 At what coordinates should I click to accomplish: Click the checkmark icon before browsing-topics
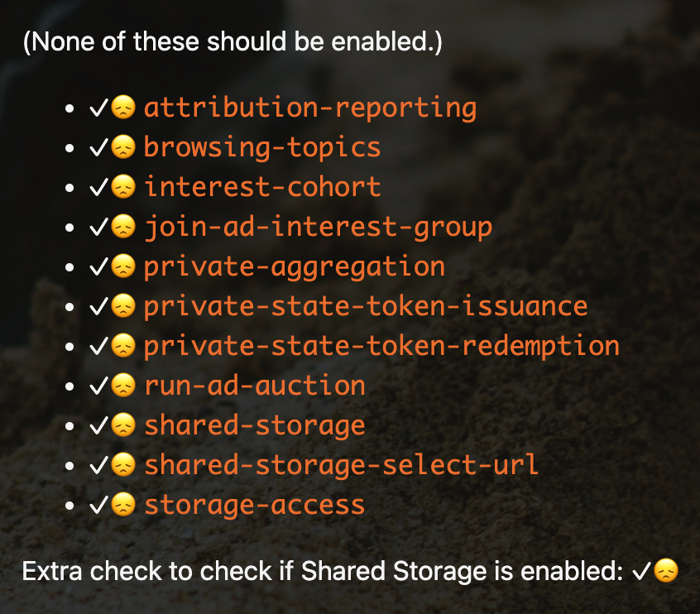(x=99, y=147)
